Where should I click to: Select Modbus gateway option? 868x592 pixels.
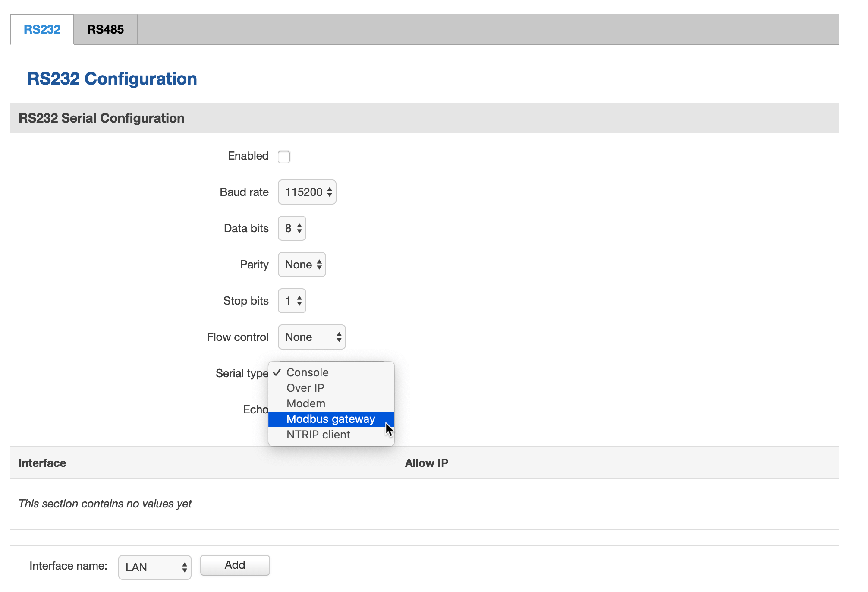click(330, 419)
